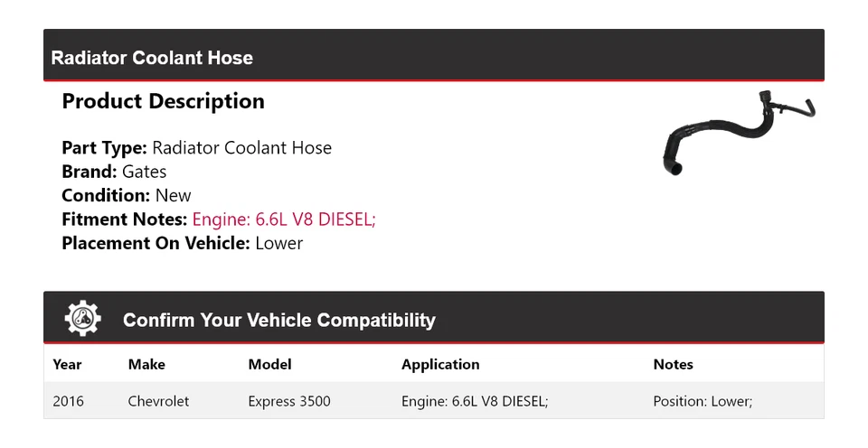
Task: Select the Chevrolet make cell
Action: [x=158, y=401]
